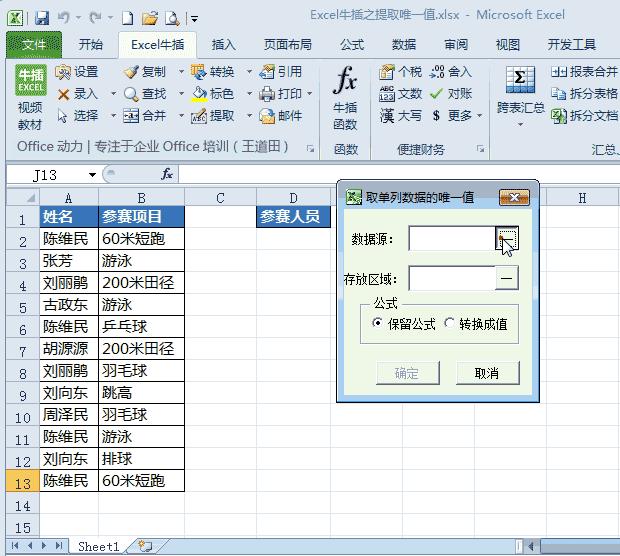Click the 拆分表格 tool
Viewport: 620px width, 556px height.
[584, 94]
